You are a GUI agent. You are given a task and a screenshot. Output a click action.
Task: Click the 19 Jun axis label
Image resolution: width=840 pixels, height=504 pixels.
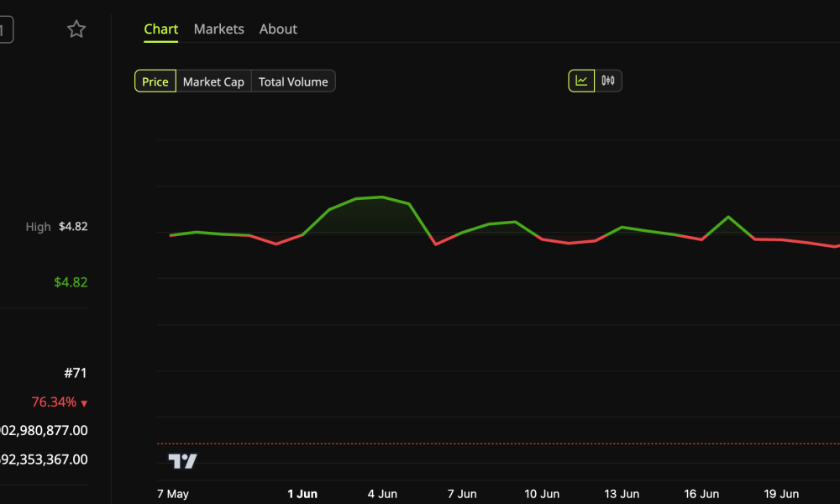click(781, 494)
